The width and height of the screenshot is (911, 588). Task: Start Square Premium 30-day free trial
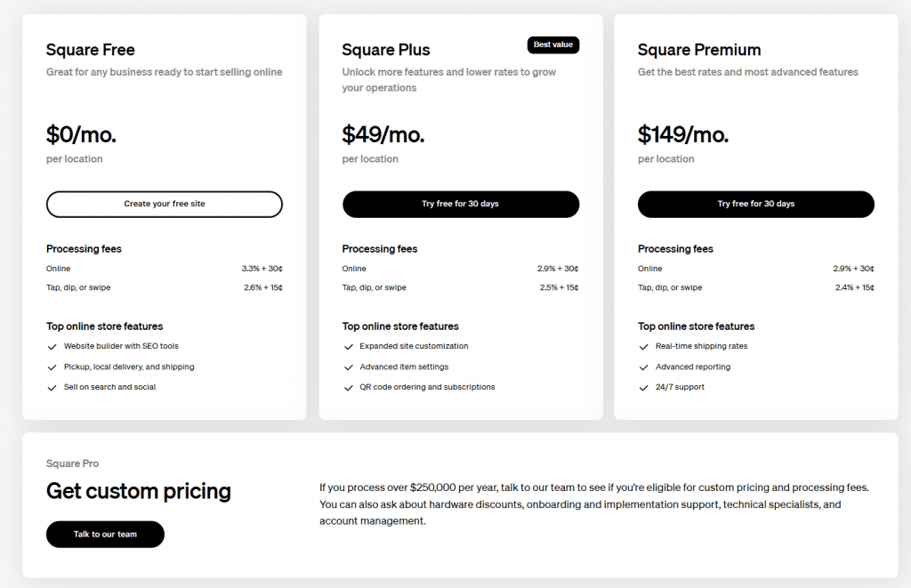(755, 205)
